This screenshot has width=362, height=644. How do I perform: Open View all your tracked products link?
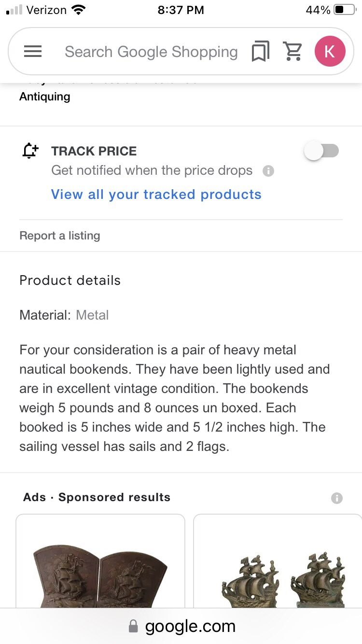click(x=156, y=194)
